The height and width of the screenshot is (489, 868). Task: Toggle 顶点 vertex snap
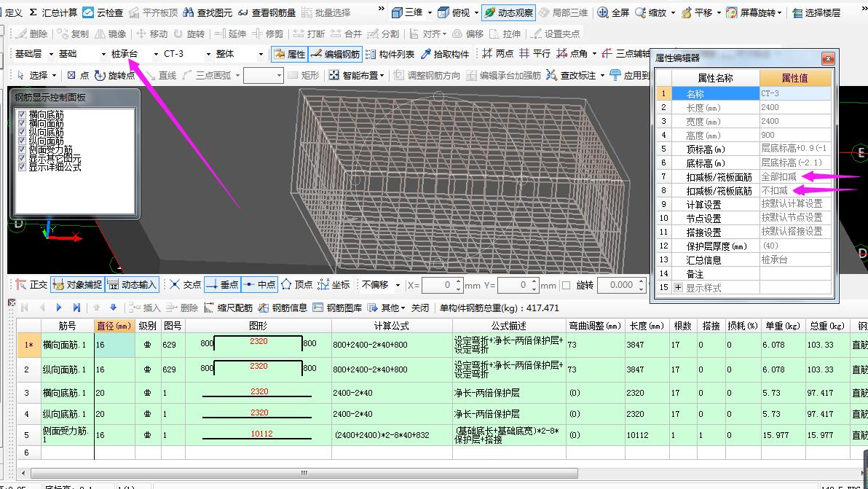point(296,285)
